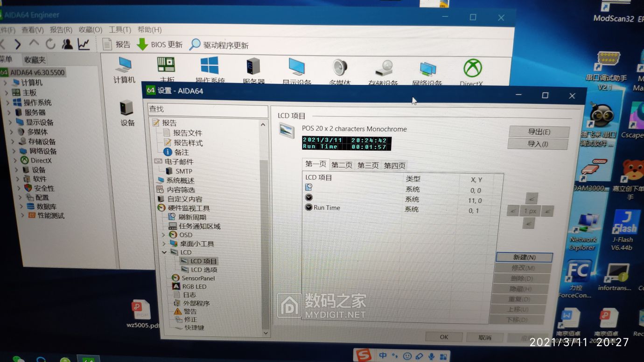Open the DirectX Xbox icon
Viewport: 644px width, 362px height.
click(472, 68)
